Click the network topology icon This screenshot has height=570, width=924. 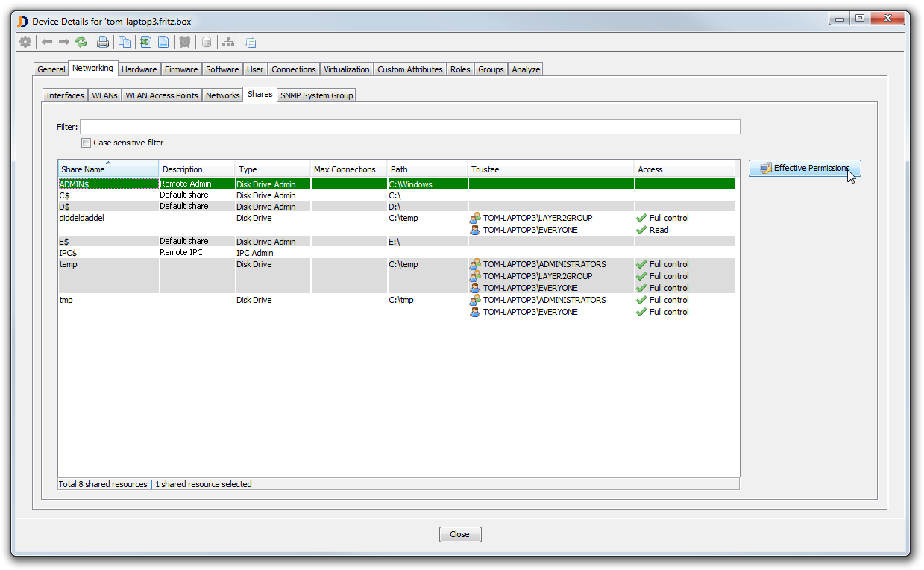(228, 42)
